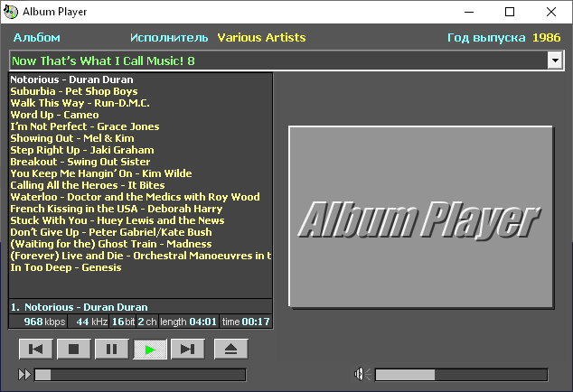Screen dimensions: 573x392
Task: Select Suburbia - Pet Shop Boys track
Action: coord(74,91)
